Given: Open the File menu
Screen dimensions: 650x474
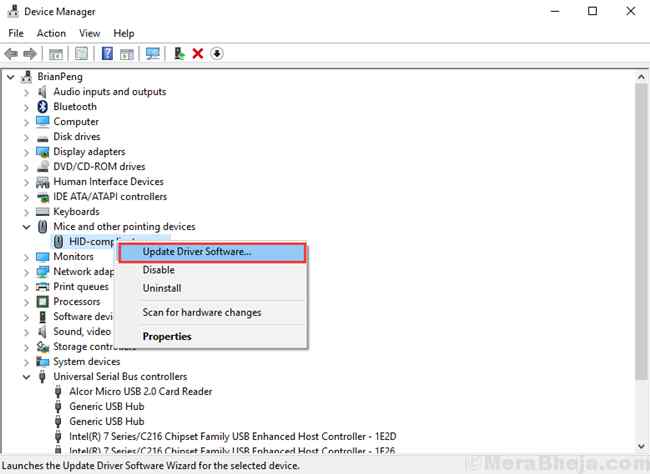Looking at the screenshot, I should (16, 33).
